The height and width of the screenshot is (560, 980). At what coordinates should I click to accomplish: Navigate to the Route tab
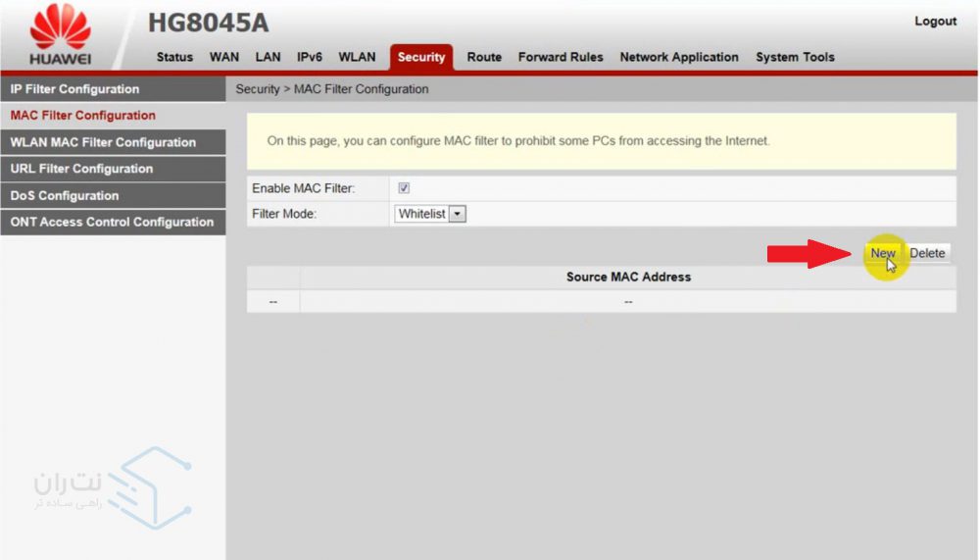(x=484, y=57)
